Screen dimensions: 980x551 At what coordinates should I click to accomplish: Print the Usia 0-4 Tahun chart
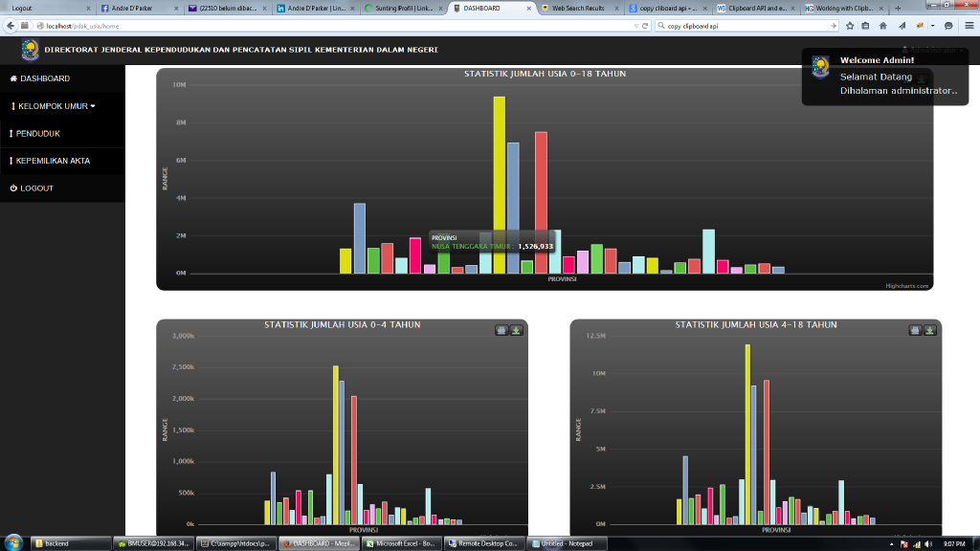pyautogui.click(x=501, y=330)
